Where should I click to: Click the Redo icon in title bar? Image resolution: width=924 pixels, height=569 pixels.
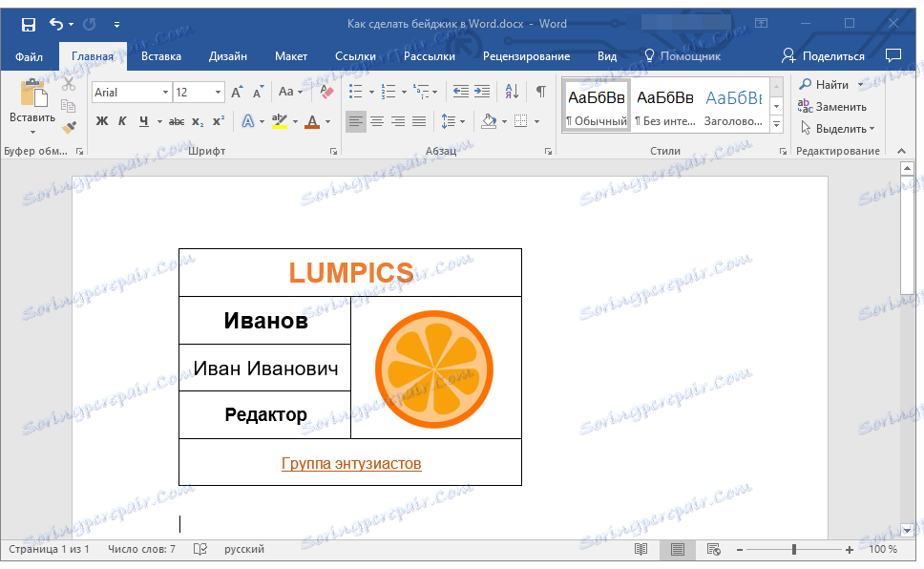(x=90, y=24)
